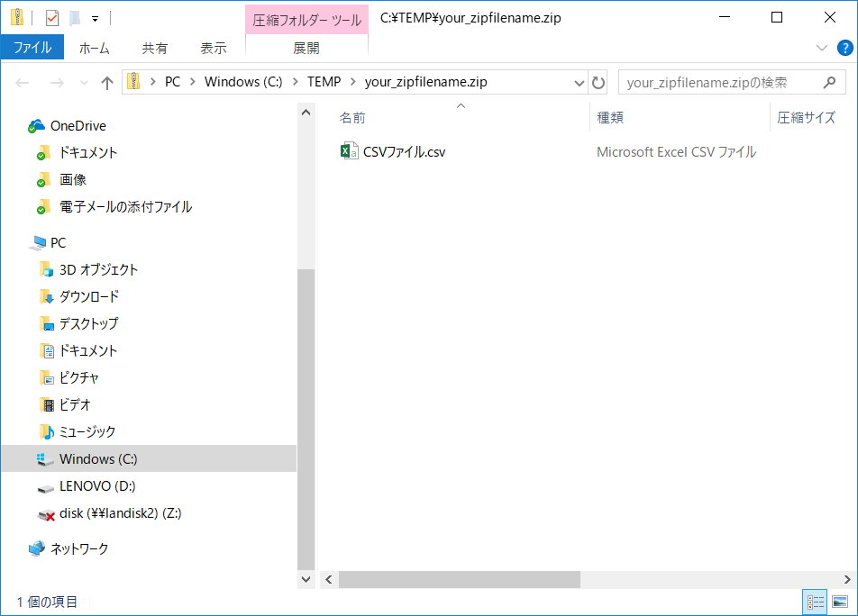Open OneDrive ドキュメント folder
The height and width of the screenshot is (616, 858).
pos(88,152)
